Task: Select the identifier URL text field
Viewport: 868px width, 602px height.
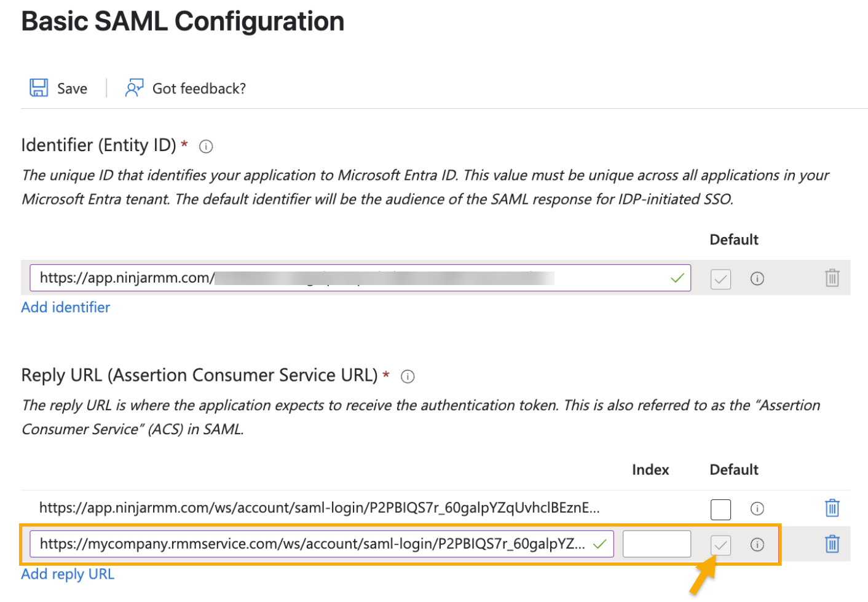Action: coord(307,278)
